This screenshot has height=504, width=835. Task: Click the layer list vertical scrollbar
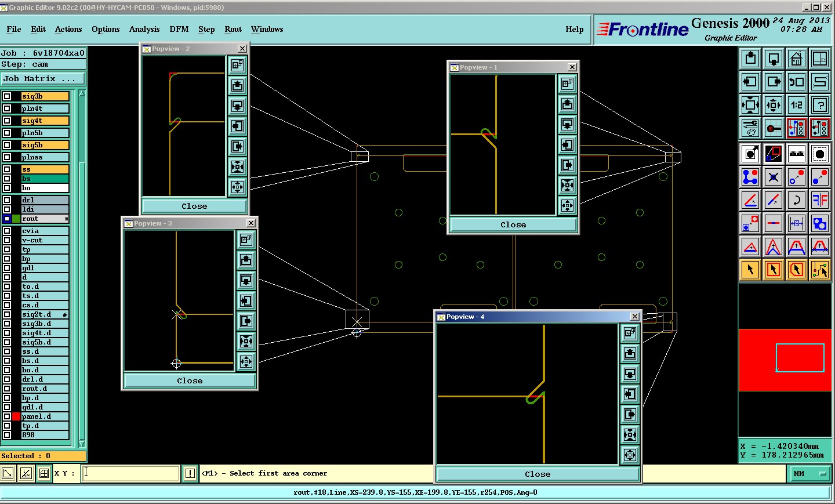tap(82, 268)
